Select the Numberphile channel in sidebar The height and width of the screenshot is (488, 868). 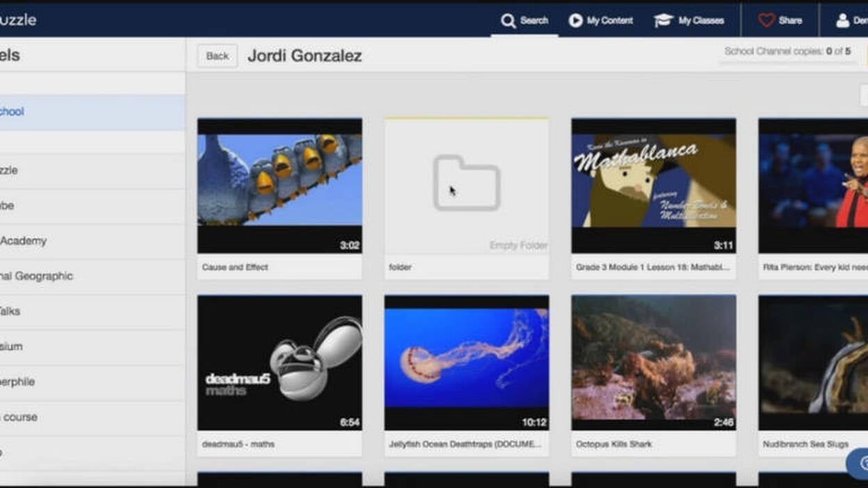coord(17,382)
